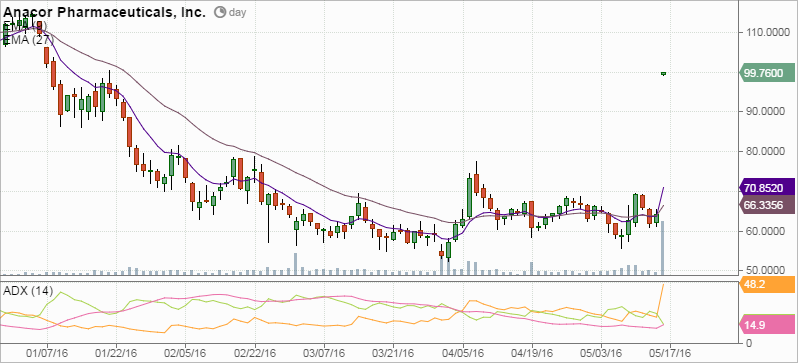Click the tallest volume bar at far right
798x363 pixels.
click(x=663, y=247)
